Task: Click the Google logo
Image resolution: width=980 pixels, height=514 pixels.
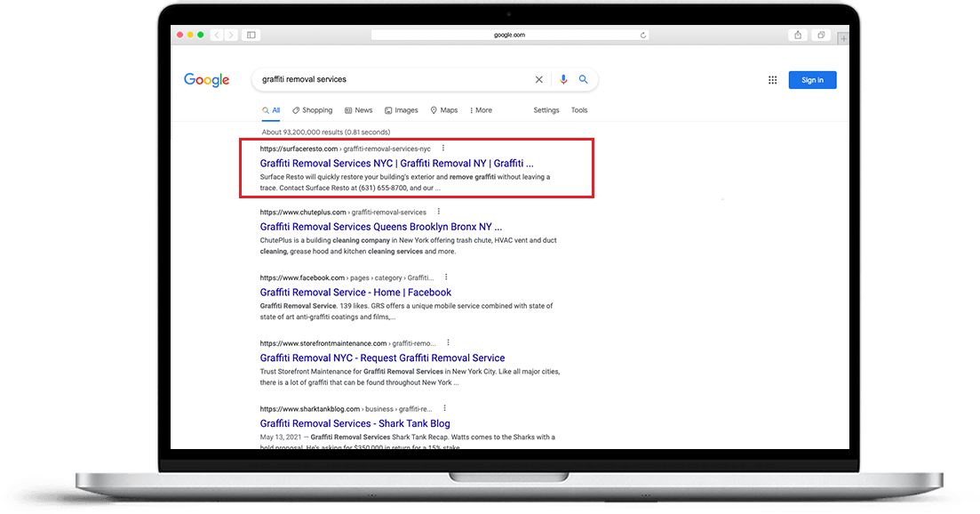Action: [x=206, y=80]
